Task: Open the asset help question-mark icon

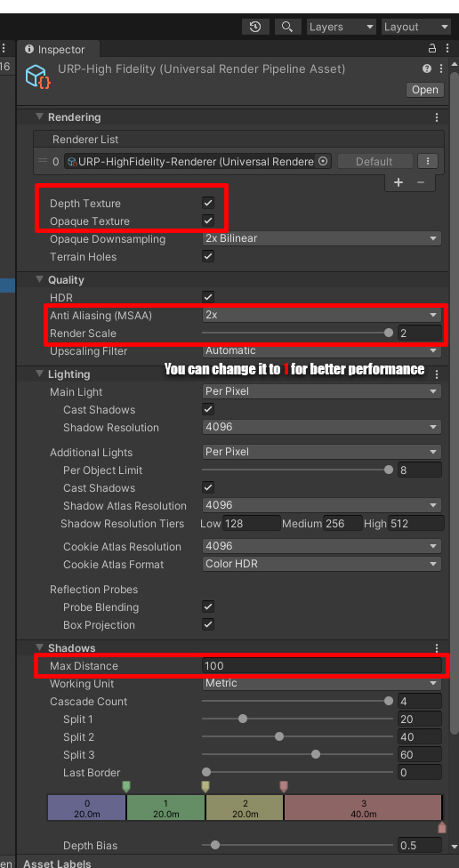Action: [427, 68]
